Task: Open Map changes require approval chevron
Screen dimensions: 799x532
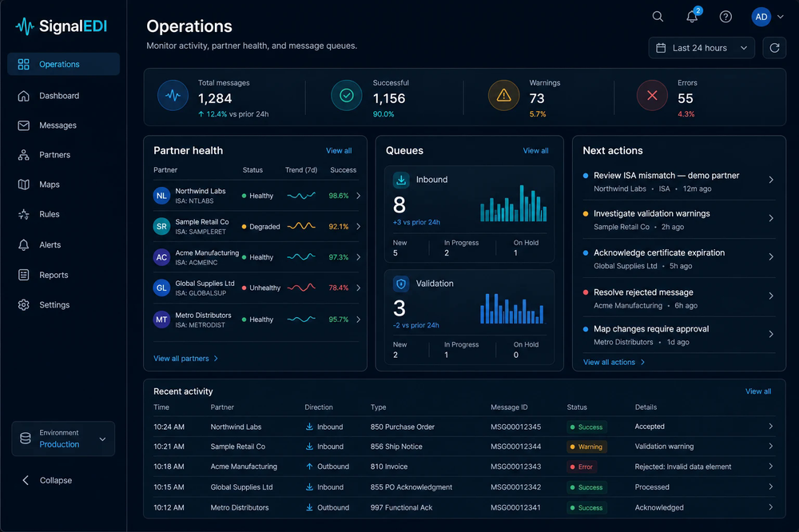Action: coord(771,334)
